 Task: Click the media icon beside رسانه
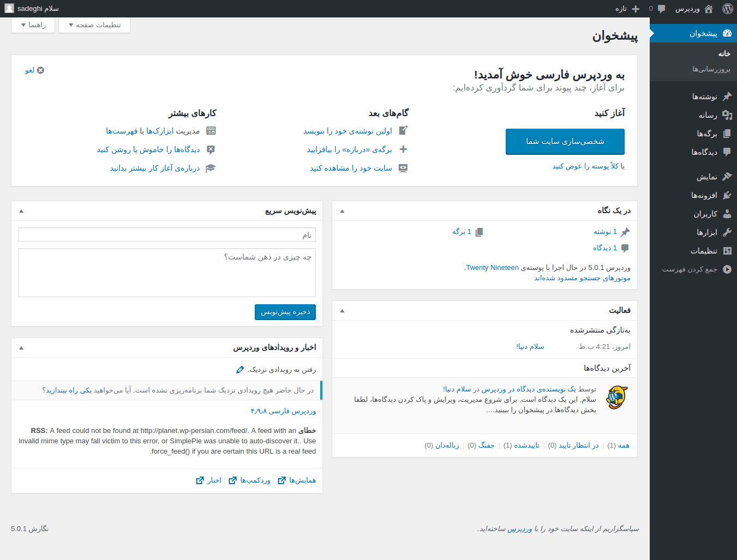[x=727, y=115]
